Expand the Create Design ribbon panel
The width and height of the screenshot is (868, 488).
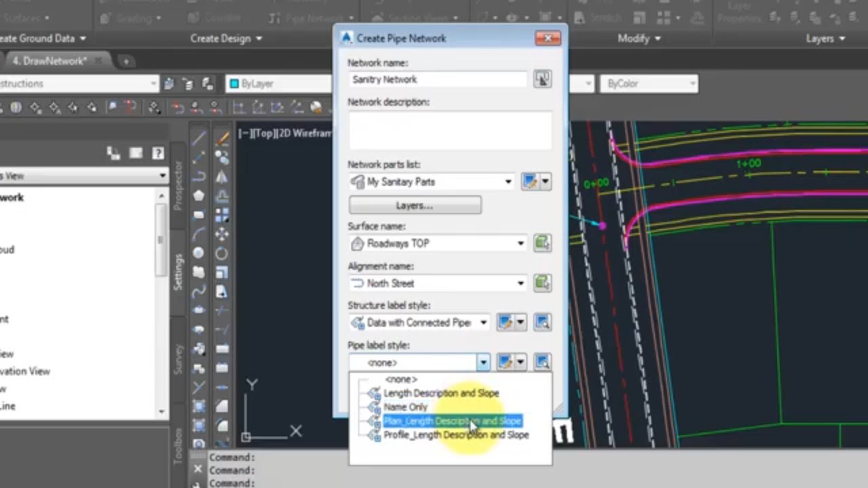coord(226,39)
